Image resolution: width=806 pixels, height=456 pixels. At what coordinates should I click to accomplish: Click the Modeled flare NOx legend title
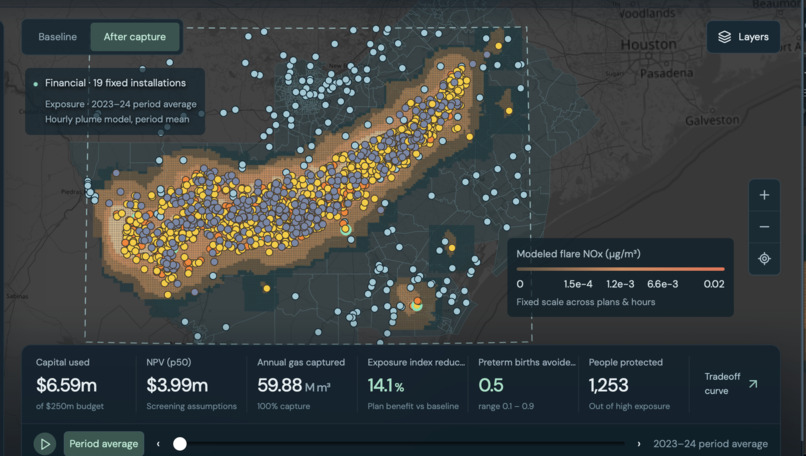pos(578,254)
